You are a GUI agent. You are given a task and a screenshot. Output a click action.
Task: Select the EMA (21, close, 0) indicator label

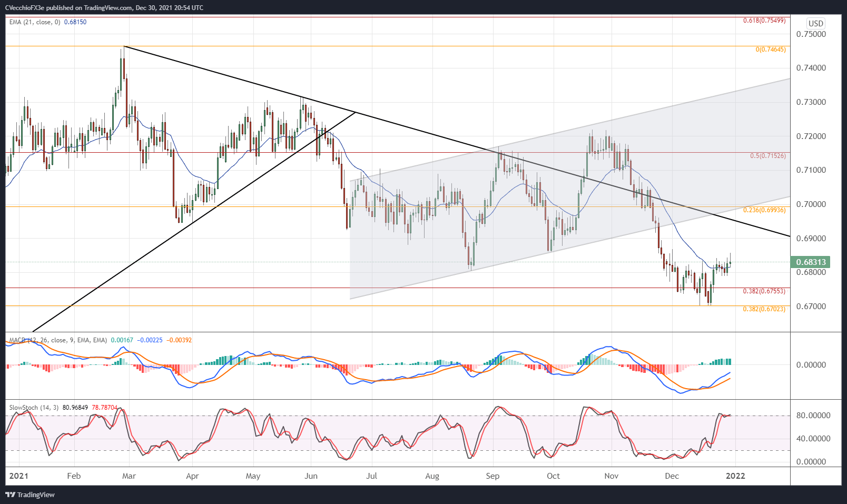(x=35, y=22)
